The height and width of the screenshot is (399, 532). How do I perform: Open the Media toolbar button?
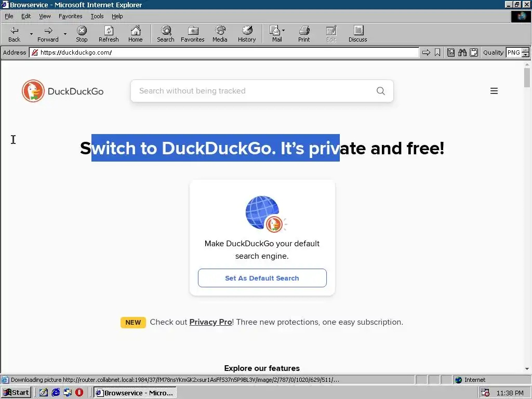point(220,34)
